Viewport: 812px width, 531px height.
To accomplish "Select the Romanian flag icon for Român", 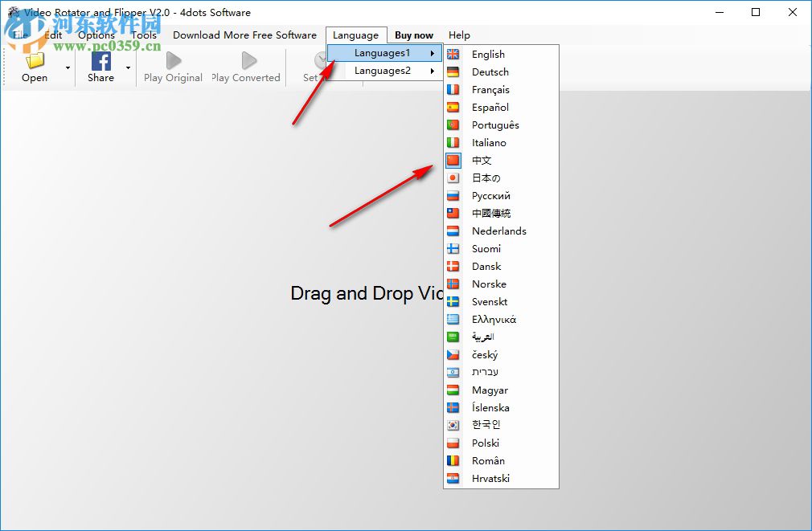I will 453,460.
